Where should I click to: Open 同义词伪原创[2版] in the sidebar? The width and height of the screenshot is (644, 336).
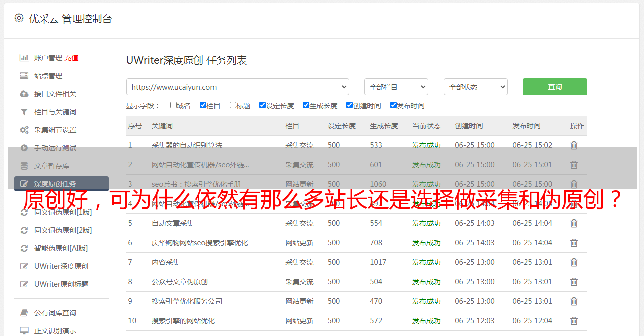click(63, 230)
